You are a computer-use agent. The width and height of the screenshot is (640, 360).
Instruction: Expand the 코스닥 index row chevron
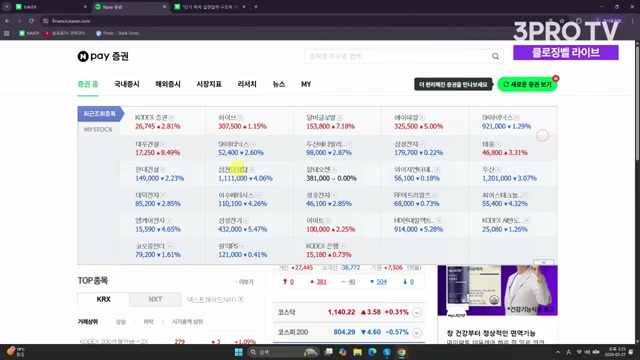[417, 313]
